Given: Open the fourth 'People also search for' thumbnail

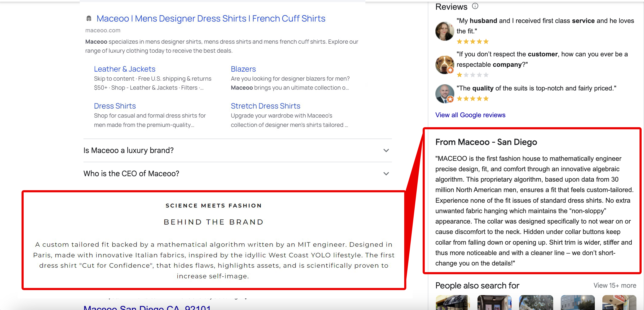Looking at the screenshot, I should point(578,302).
